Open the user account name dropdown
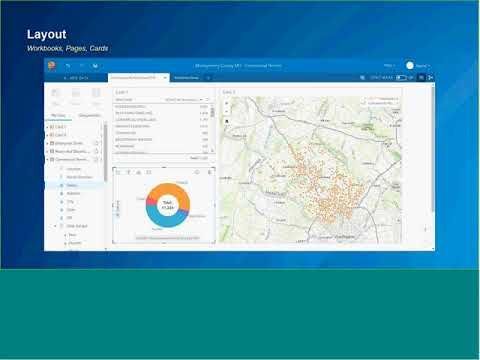The width and height of the screenshot is (480, 360). 423,66
